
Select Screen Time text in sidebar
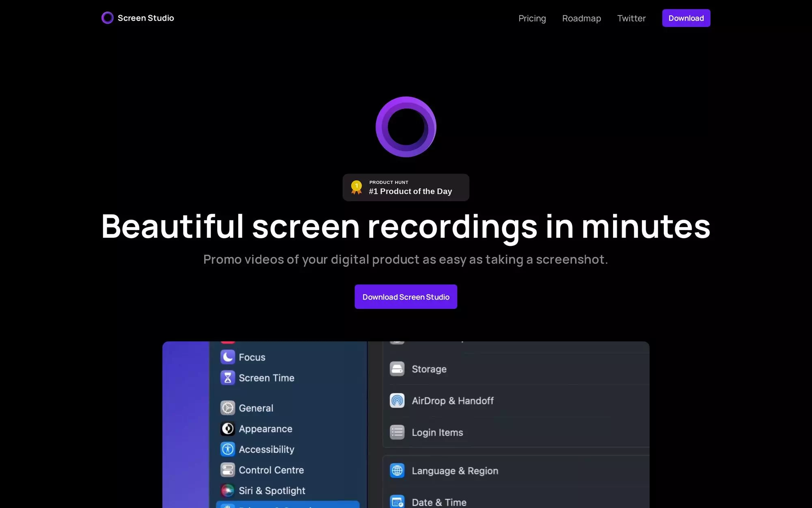coord(266,378)
